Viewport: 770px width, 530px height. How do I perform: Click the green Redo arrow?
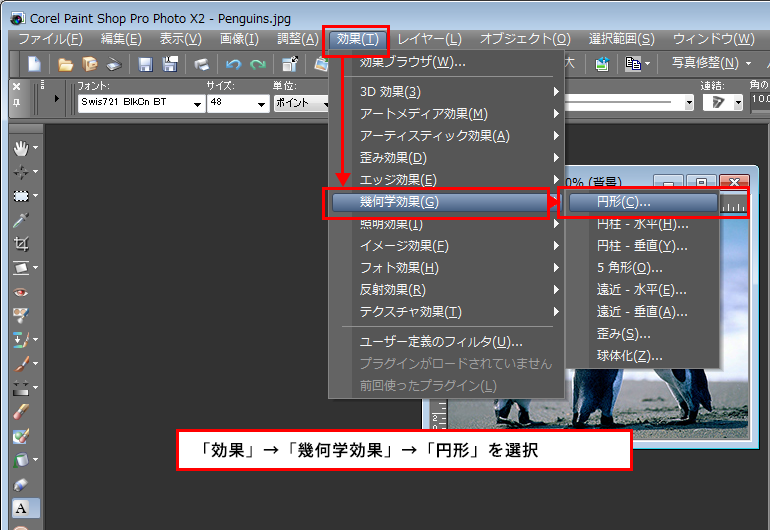[257, 64]
